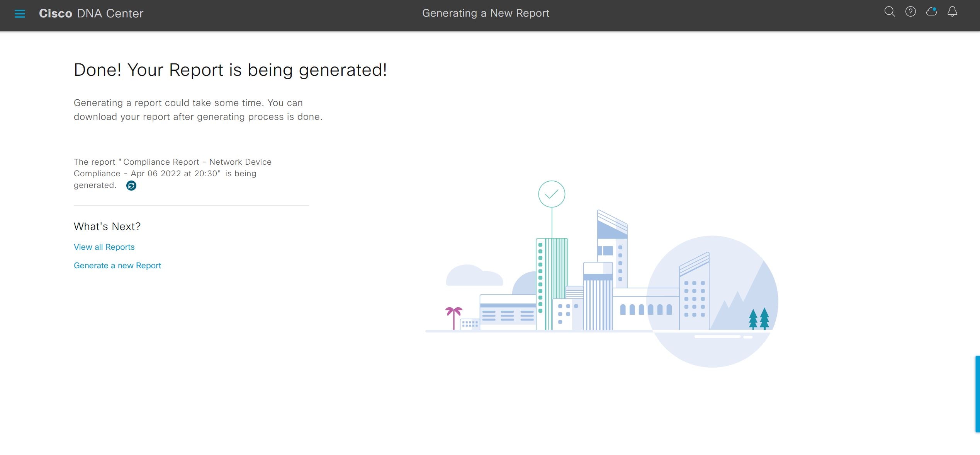
Task: Open the hamburger navigation menu
Action: [20, 14]
